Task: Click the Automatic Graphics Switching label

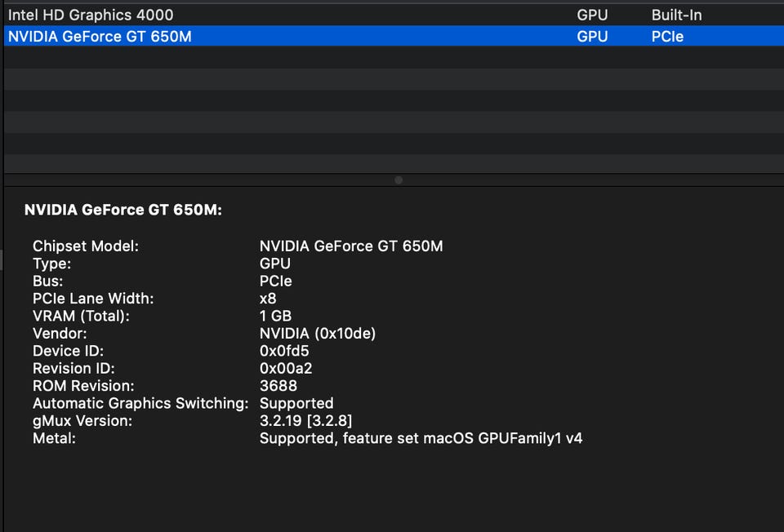Action: pyautogui.click(x=140, y=403)
